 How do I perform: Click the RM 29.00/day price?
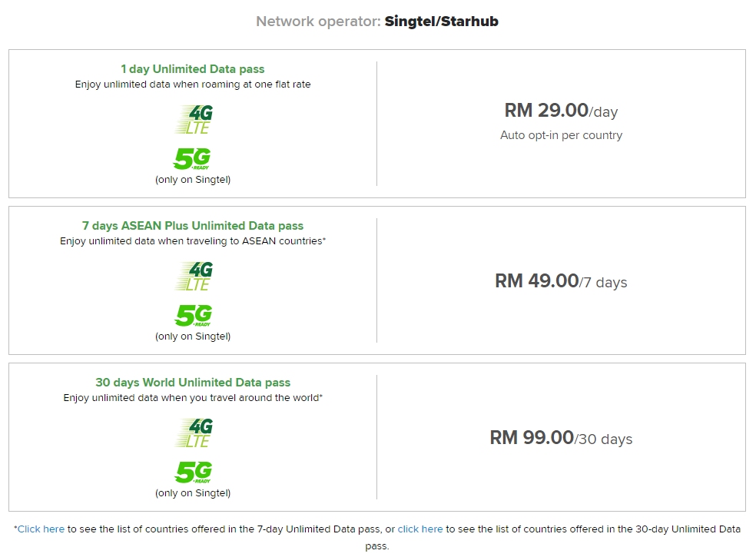click(561, 111)
